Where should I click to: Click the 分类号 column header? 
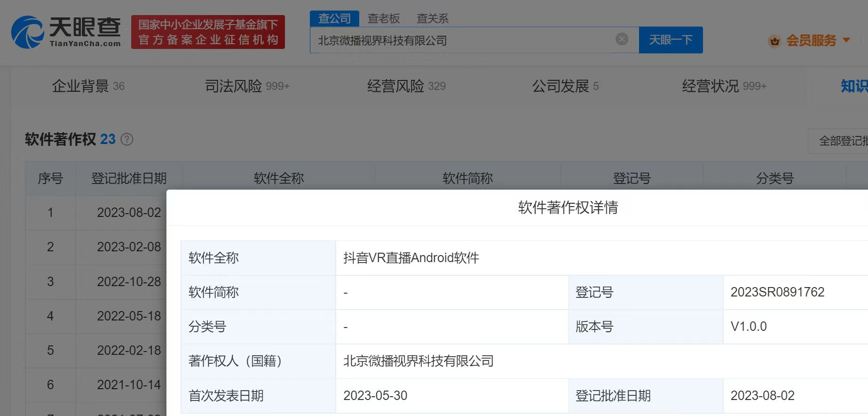click(775, 178)
